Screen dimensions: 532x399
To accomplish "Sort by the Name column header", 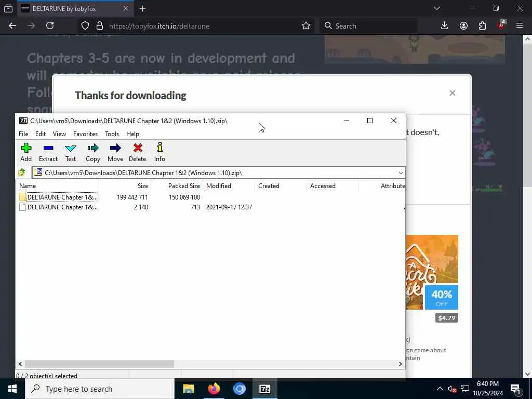I will pos(57,186).
